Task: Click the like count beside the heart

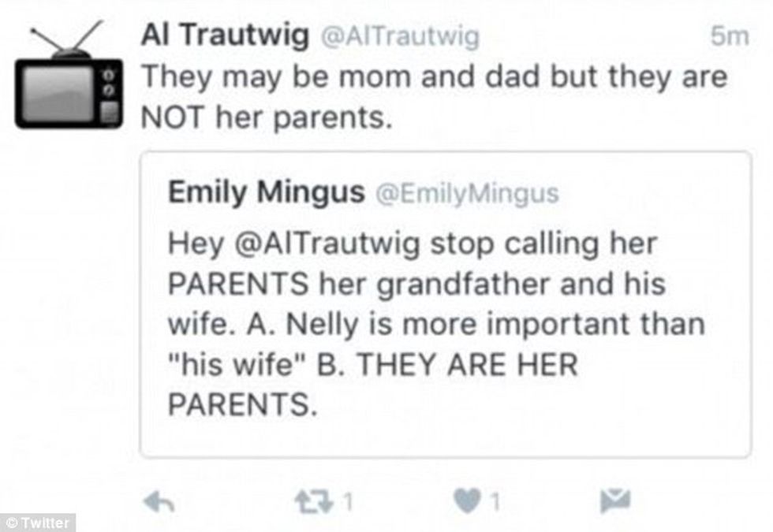Action: [495, 503]
